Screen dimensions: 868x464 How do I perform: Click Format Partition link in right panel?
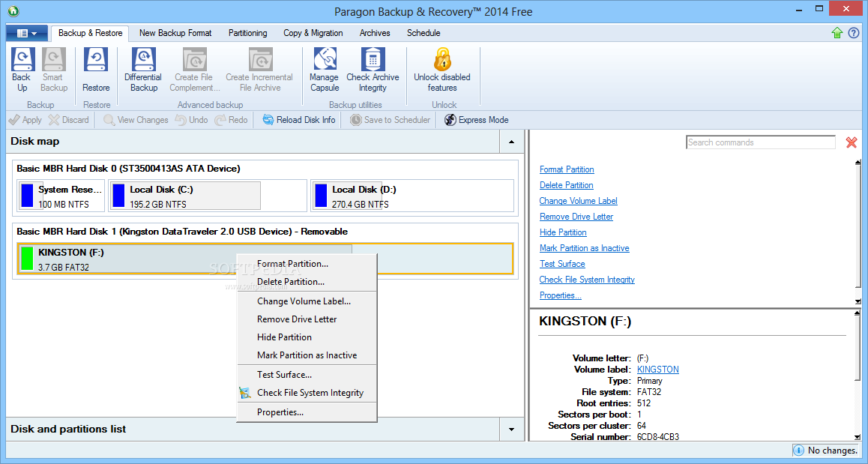(x=567, y=169)
